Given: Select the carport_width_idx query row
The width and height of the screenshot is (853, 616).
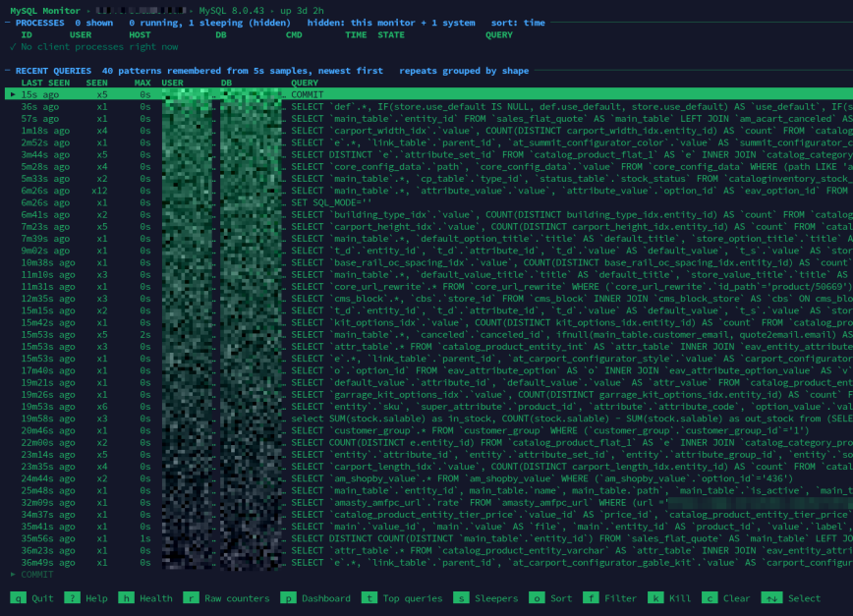Looking at the screenshot, I should (x=428, y=131).
